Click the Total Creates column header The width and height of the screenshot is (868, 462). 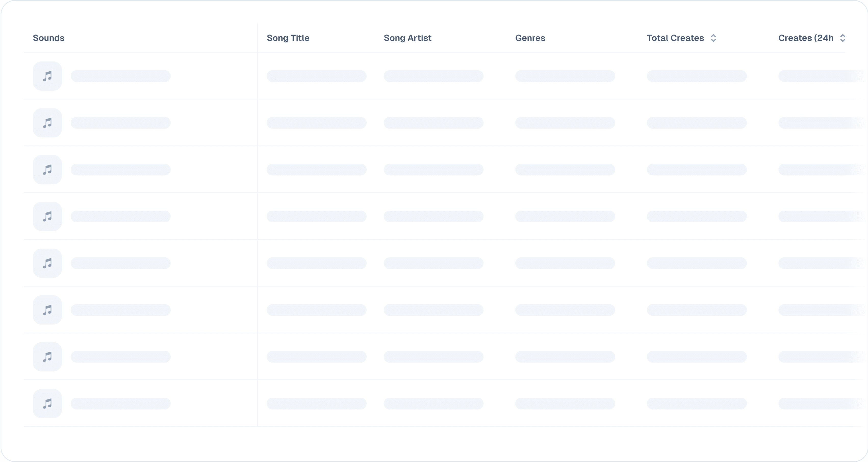(x=675, y=38)
